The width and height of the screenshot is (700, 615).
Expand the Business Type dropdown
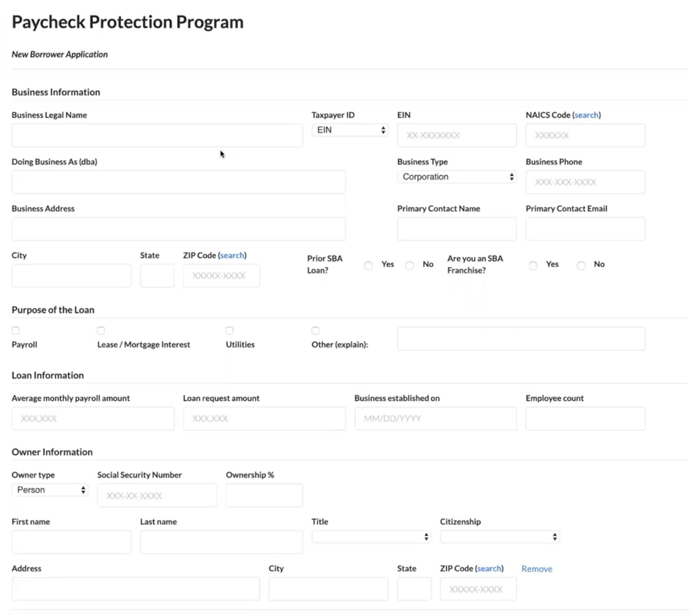pyautogui.click(x=457, y=177)
